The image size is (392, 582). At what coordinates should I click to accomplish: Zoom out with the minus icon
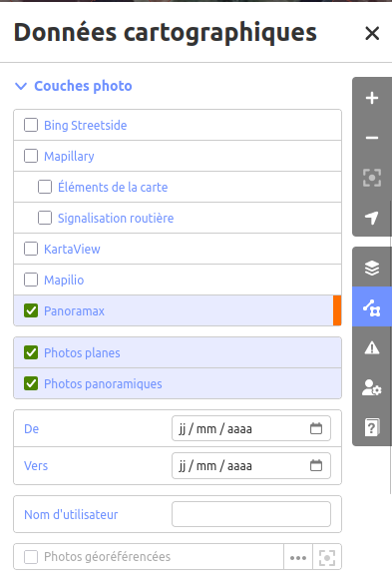(x=372, y=138)
